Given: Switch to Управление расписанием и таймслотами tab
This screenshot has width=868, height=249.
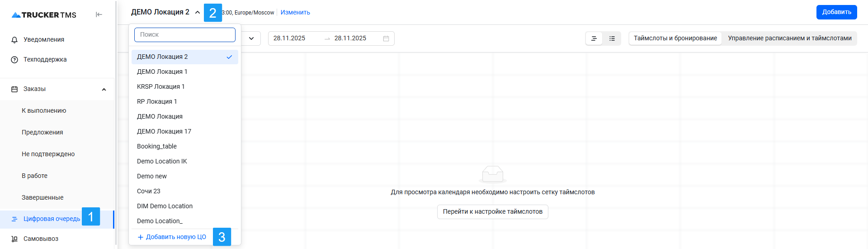Looking at the screenshot, I should pyautogui.click(x=789, y=38).
